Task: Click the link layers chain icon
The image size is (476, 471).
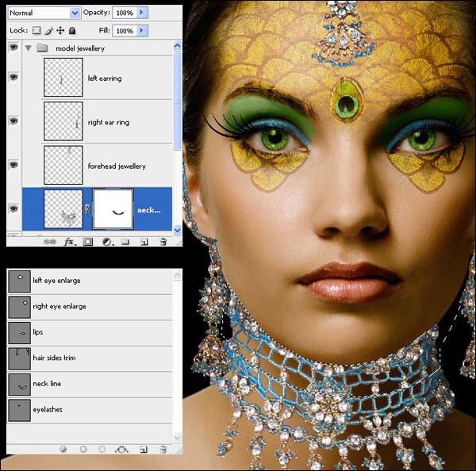Action: 50,241
